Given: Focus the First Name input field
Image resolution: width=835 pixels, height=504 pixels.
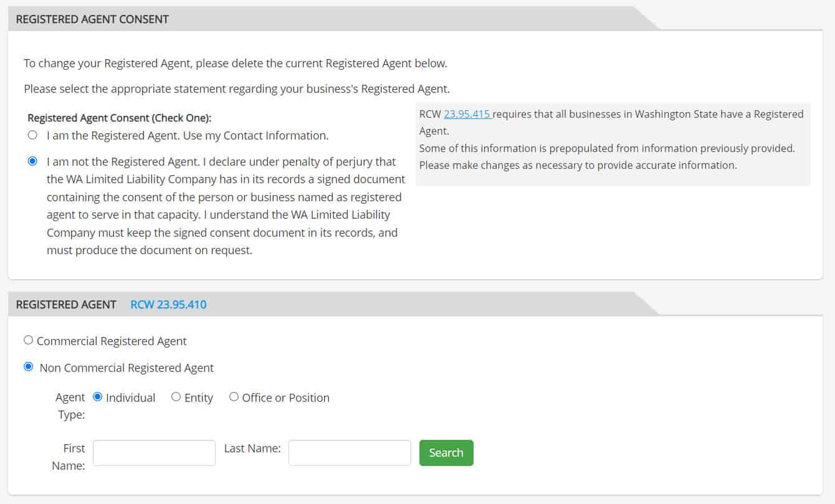Looking at the screenshot, I should (154, 453).
